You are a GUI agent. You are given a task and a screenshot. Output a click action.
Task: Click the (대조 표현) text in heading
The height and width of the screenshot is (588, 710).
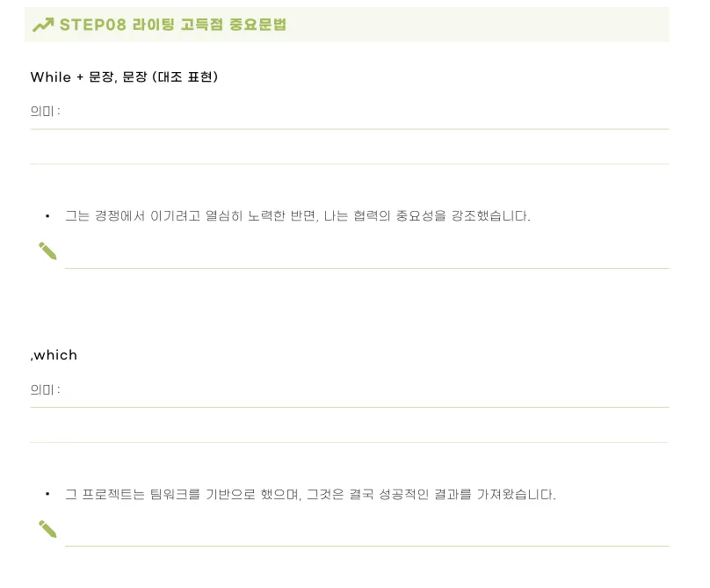click(x=185, y=77)
